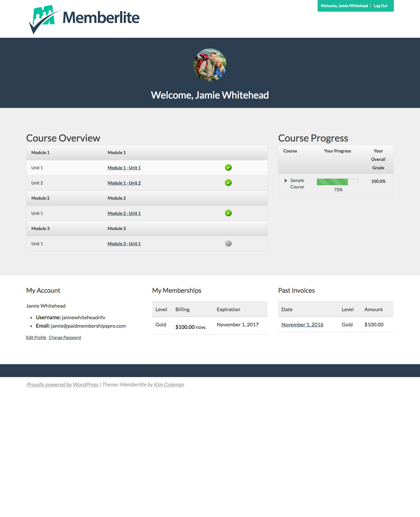Click the Your Overall Grade column header
The height and width of the screenshot is (517, 420).
tap(378, 159)
